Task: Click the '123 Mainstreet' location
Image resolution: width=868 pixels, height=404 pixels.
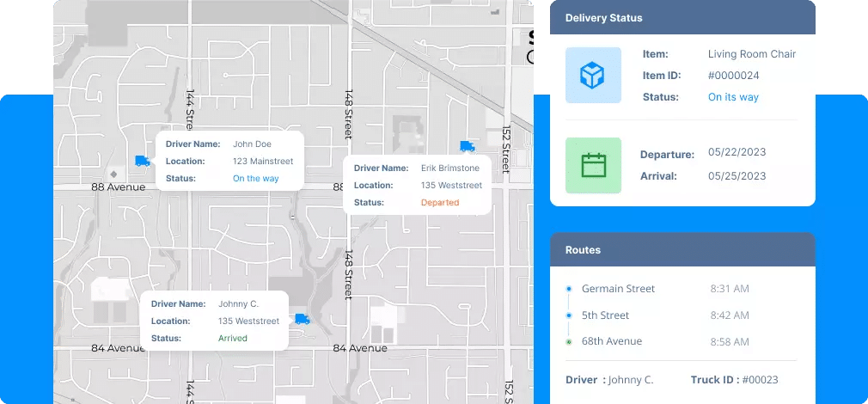Action: (x=263, y=161)
